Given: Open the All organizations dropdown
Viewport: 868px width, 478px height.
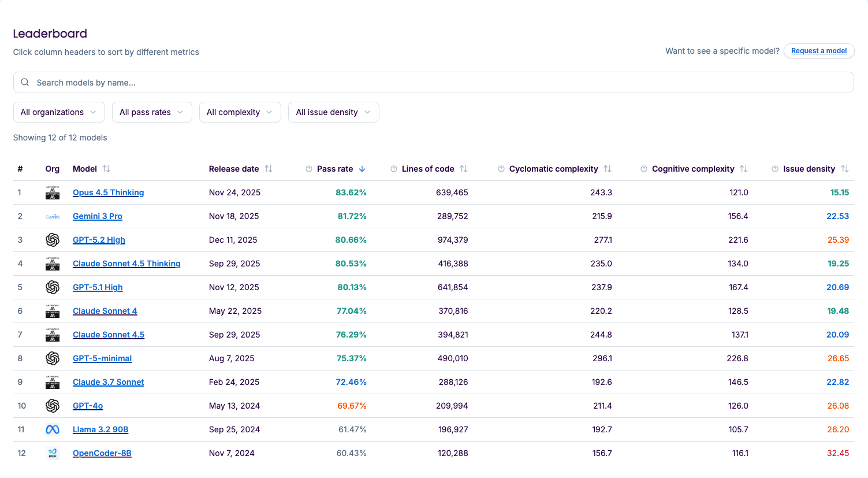Looking at the screenshot, I should click(x=59, y=112).
